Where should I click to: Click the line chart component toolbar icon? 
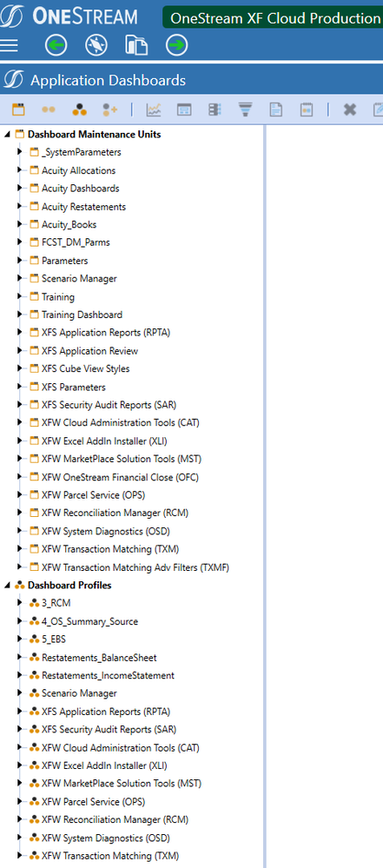click(x=154, y=109)
